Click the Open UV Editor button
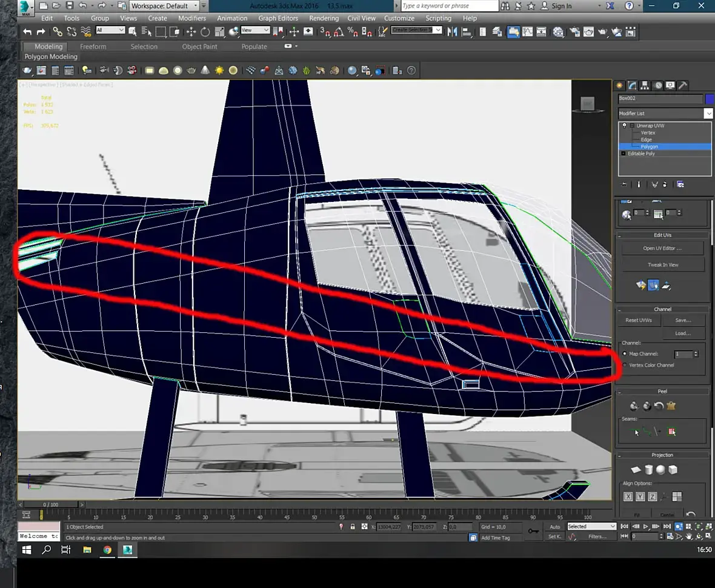 click(662, 248)
